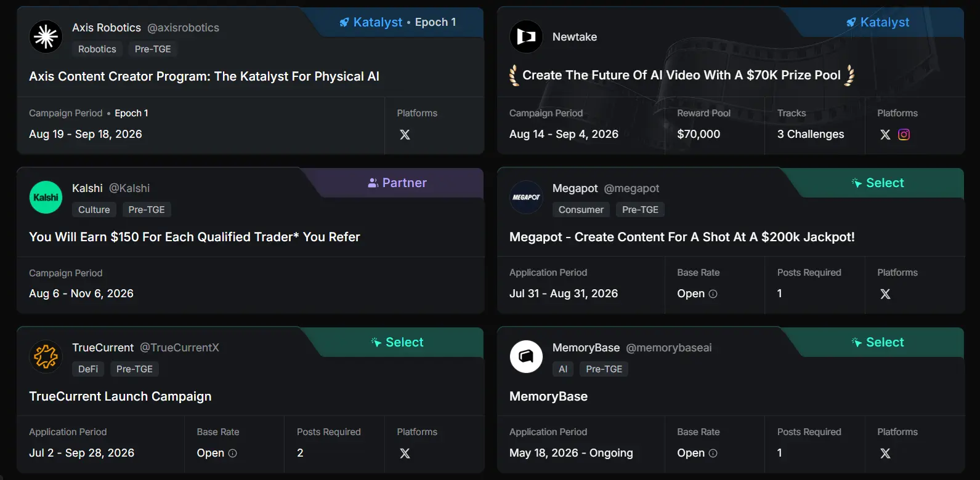Click the X platform icon on Axis Robotics card
Viewport: 980px width, 480px height.
click(405, 134)
